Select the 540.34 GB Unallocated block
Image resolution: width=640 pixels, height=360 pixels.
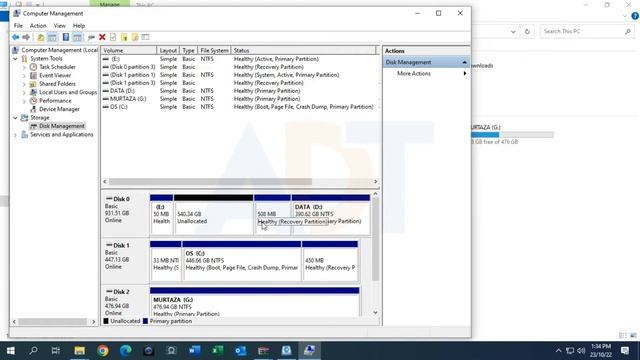click(213, 214)
